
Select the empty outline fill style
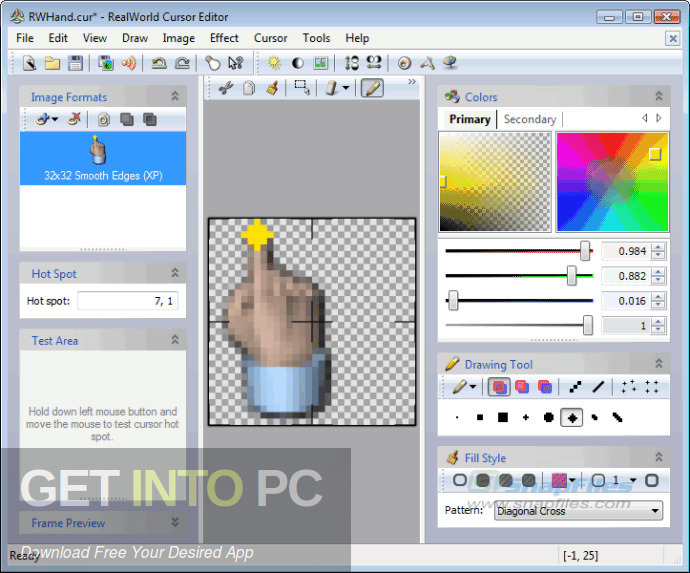460,480
